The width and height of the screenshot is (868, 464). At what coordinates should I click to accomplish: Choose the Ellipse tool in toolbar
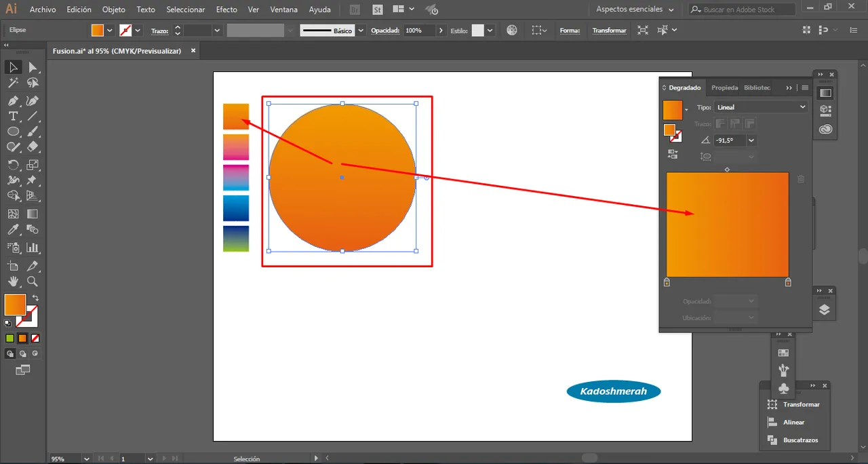[x=13, y=132]
